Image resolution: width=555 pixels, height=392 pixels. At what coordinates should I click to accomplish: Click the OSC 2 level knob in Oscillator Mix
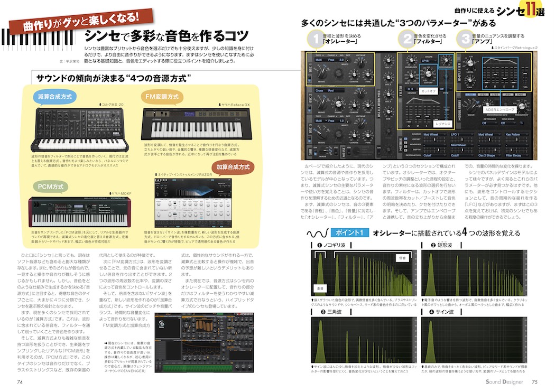pos(388,78)
